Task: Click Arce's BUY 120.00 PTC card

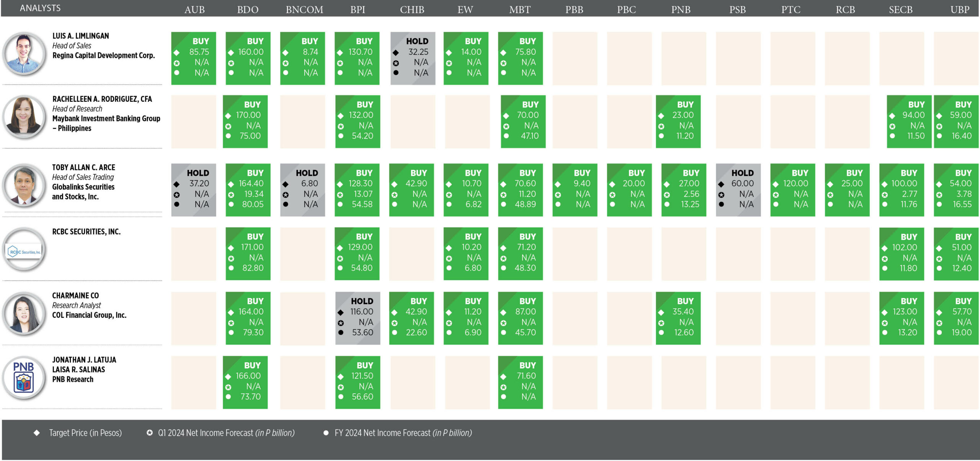Action: [793, 190]
